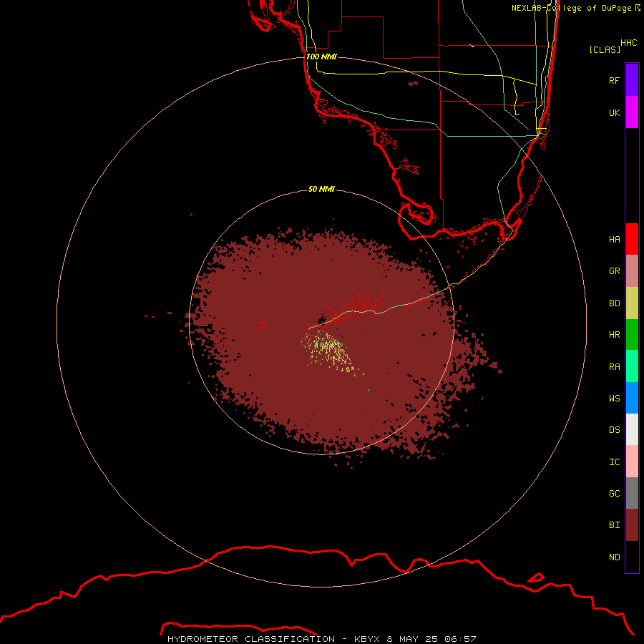Click the RF legend label
644x644 pixels.
[614, 80]
